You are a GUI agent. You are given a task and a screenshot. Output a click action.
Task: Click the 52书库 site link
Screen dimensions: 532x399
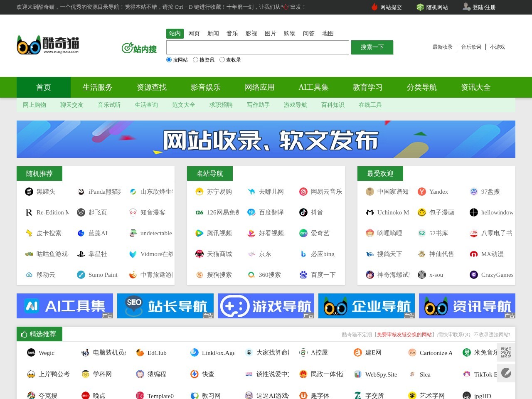pyautogui.click(x=438, y=233)
